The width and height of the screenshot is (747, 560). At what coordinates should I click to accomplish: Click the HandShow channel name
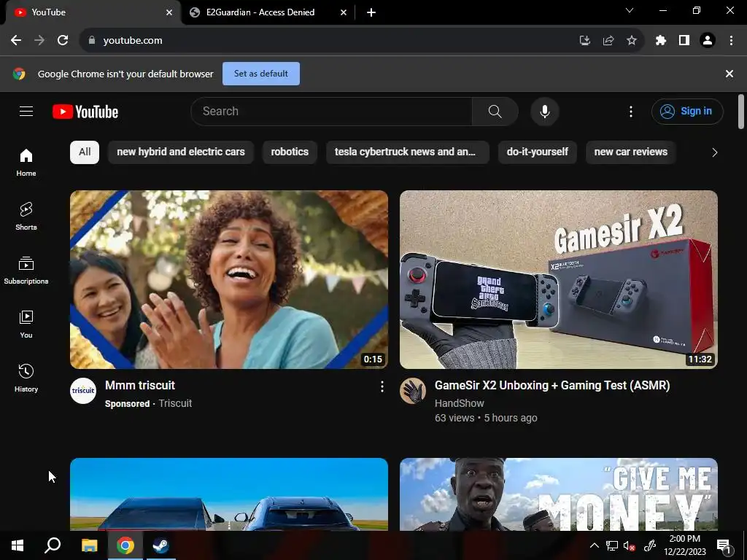[460, 403]
